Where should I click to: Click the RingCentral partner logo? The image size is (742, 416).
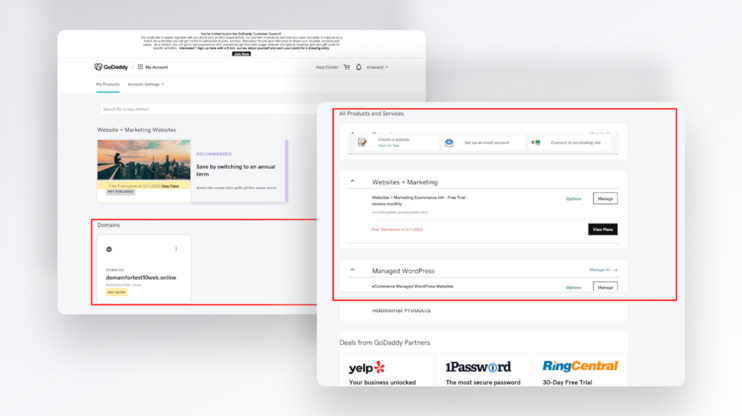pyautogui.click(x=580, y=366)
